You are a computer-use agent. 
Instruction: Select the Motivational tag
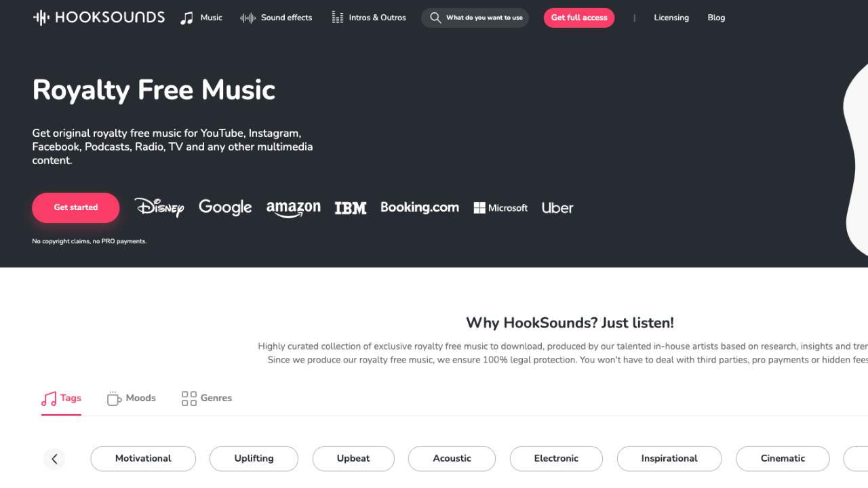pos(143,459)
